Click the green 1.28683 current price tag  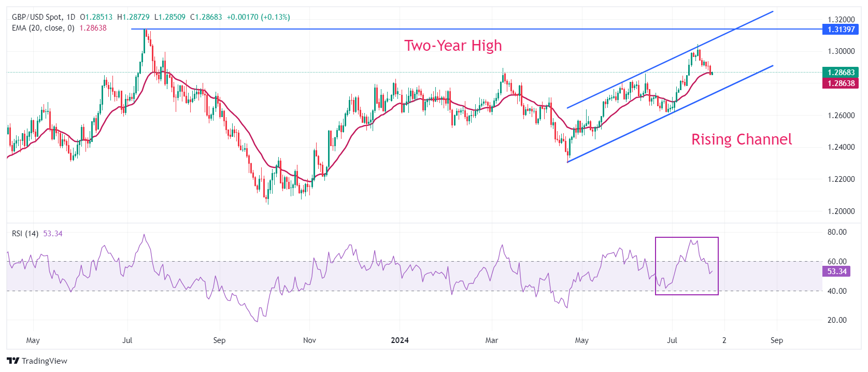[841, 73]
